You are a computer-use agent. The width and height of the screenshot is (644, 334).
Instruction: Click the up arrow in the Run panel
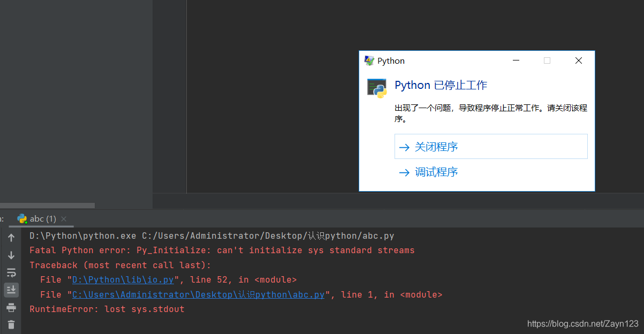click(x=11, y=238)
